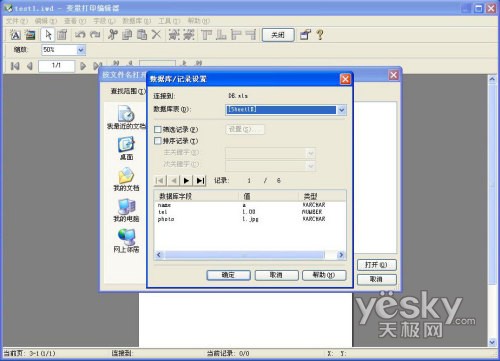Screen dimensions: 500x361
Task: Go to previous record in dialog
Action: tap(173, 181)
